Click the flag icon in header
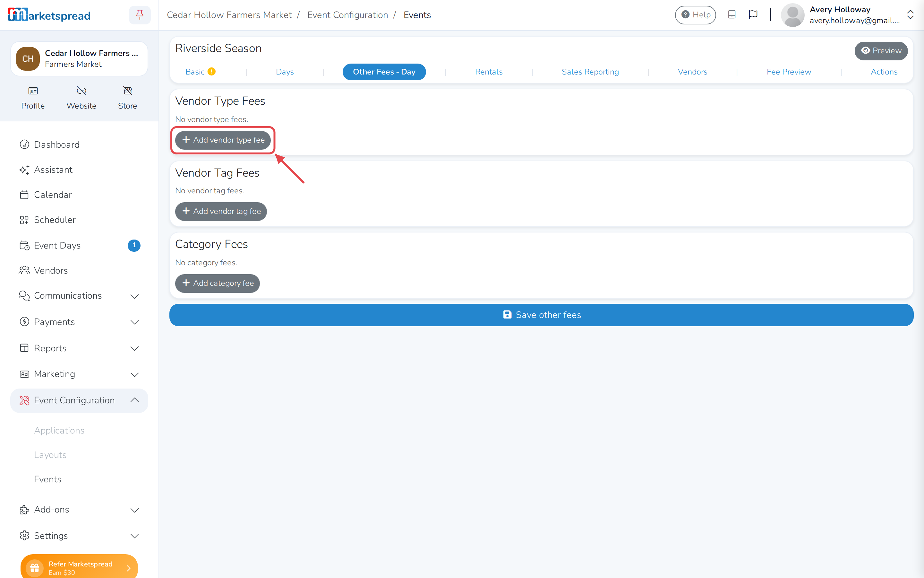The image size is (924, 578). coord(753,14)
